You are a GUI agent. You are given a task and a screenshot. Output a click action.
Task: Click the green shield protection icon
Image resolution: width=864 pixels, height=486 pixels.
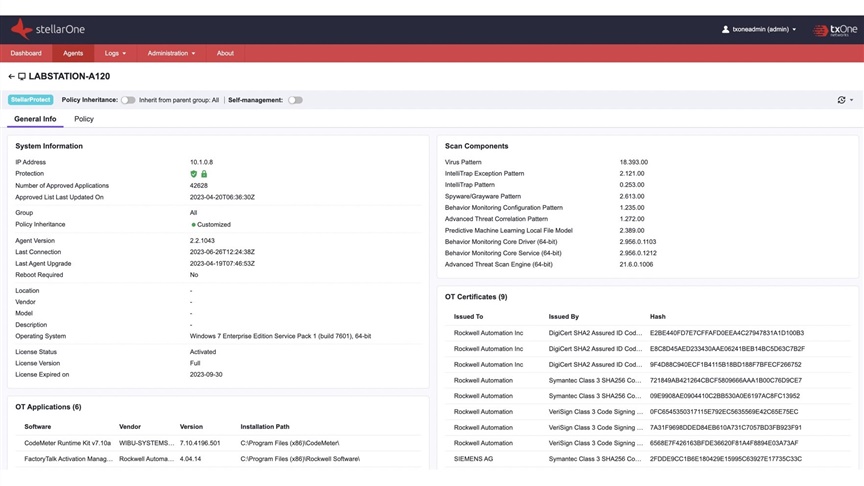(x=193, y=174)
